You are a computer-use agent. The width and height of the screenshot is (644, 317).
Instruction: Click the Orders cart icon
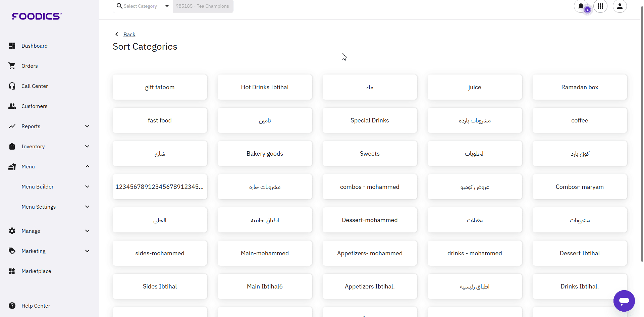[x=12, y=66]
